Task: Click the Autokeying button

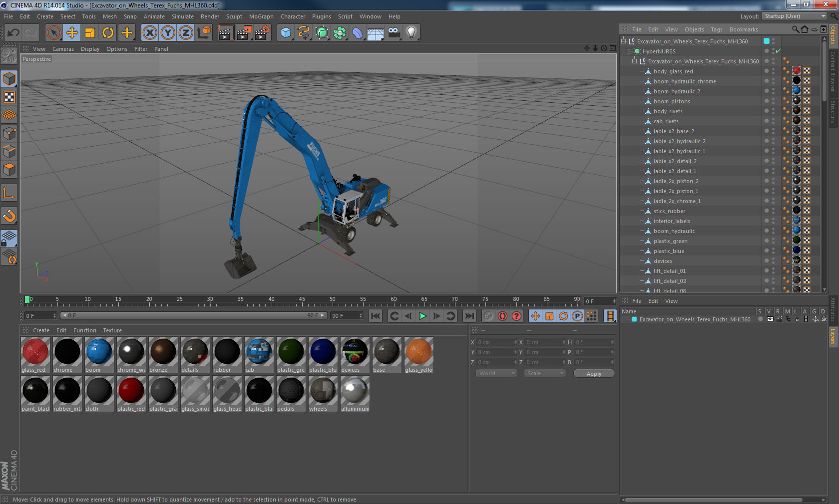Action: [502, 316]
